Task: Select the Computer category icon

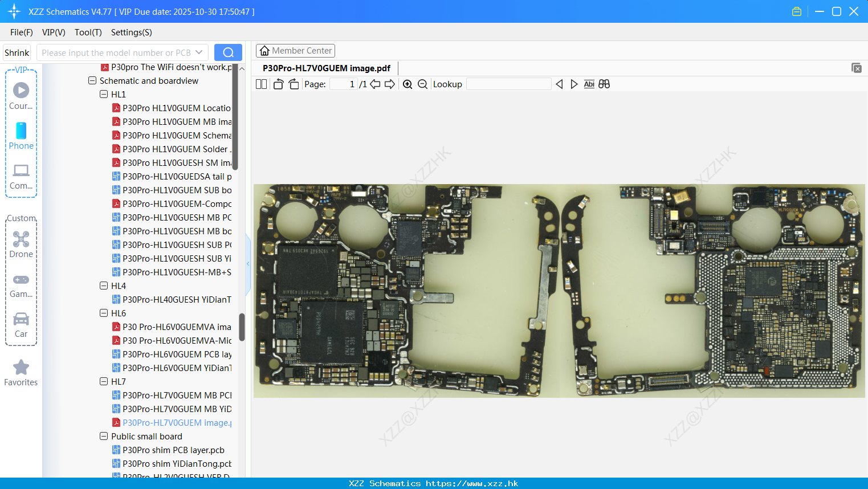Action: [21, 176]
